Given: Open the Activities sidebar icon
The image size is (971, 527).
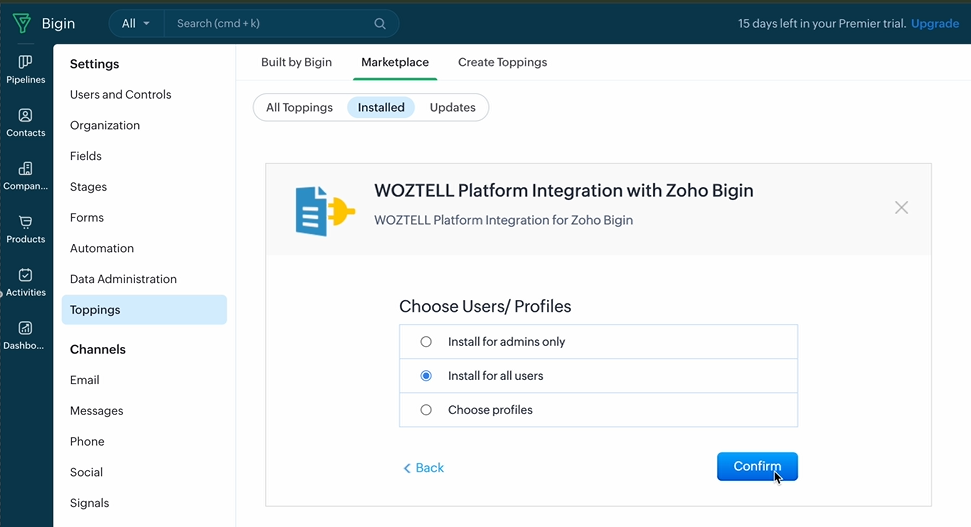Looking at the screenshot, I should (26, 282).
